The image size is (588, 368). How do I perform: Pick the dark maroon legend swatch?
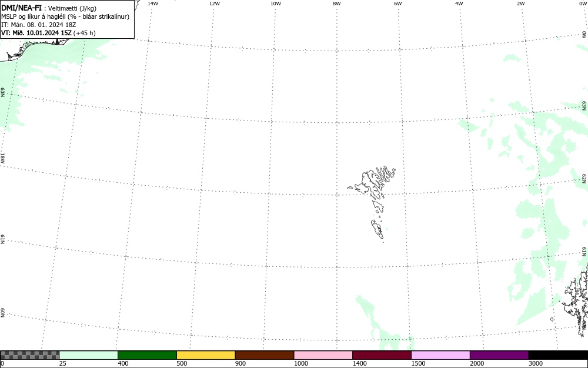382,355
